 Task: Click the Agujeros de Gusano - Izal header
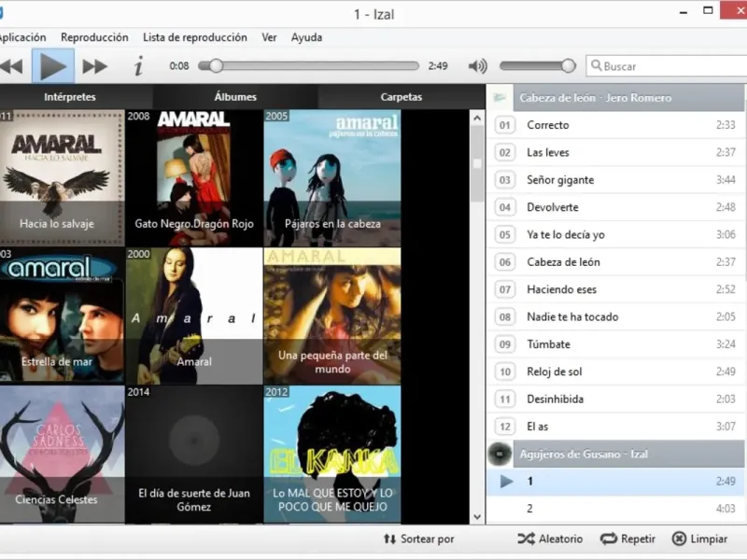click(x=628, y=454)
